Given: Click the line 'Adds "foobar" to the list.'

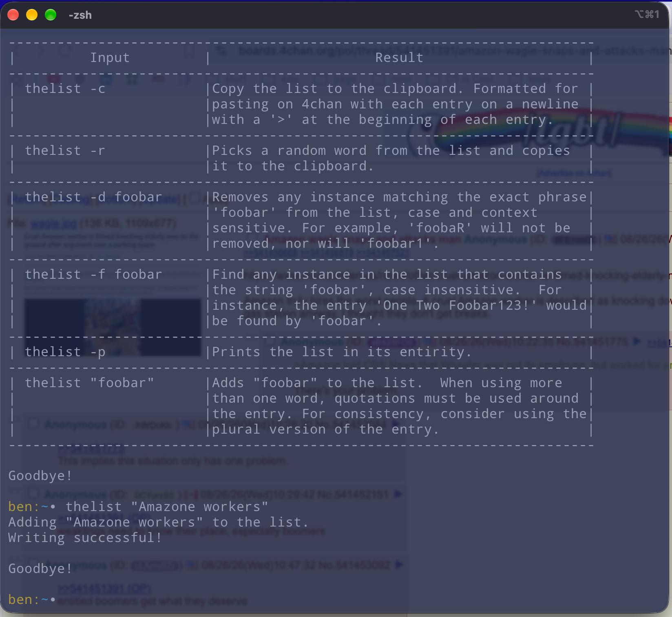Looking at the screenshot, I should click(x=387, y=383).
